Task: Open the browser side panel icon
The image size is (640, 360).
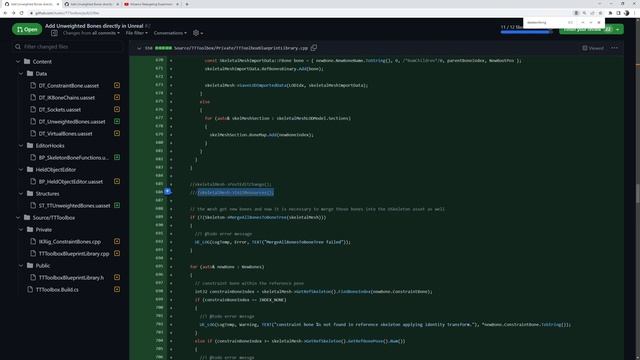Action: point(618,13)
